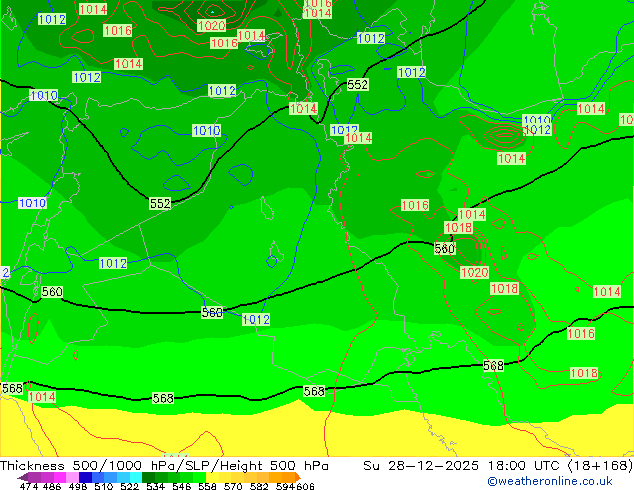Open the weatheronline.co.uk copyright link
This screenshot has height=490, width=634.
pos(550,481)
